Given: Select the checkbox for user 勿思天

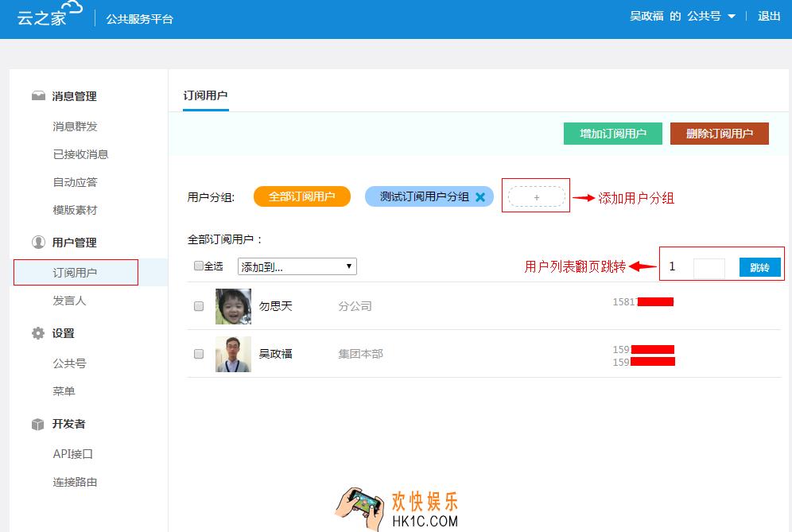Looking at the screenshot, I should (x=199, y=306).
